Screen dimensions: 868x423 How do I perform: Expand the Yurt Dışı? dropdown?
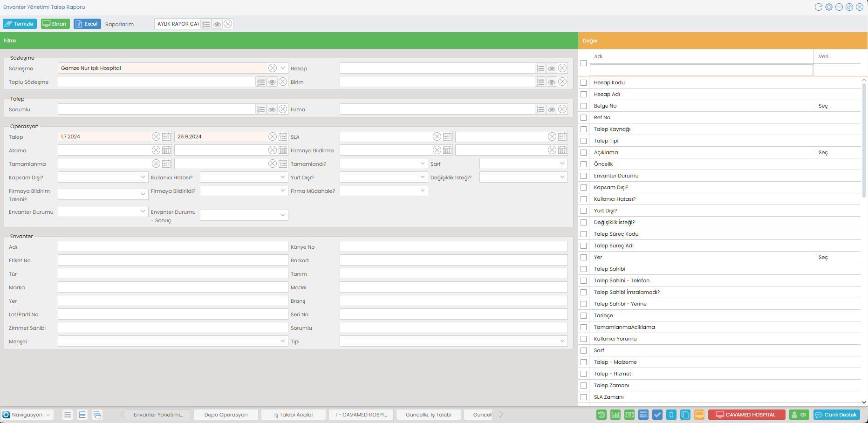pyautogui.click(x=423, y=177)
